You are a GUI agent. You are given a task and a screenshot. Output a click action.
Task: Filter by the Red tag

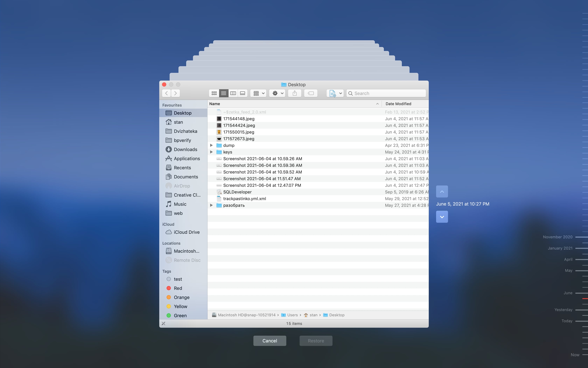183,288
